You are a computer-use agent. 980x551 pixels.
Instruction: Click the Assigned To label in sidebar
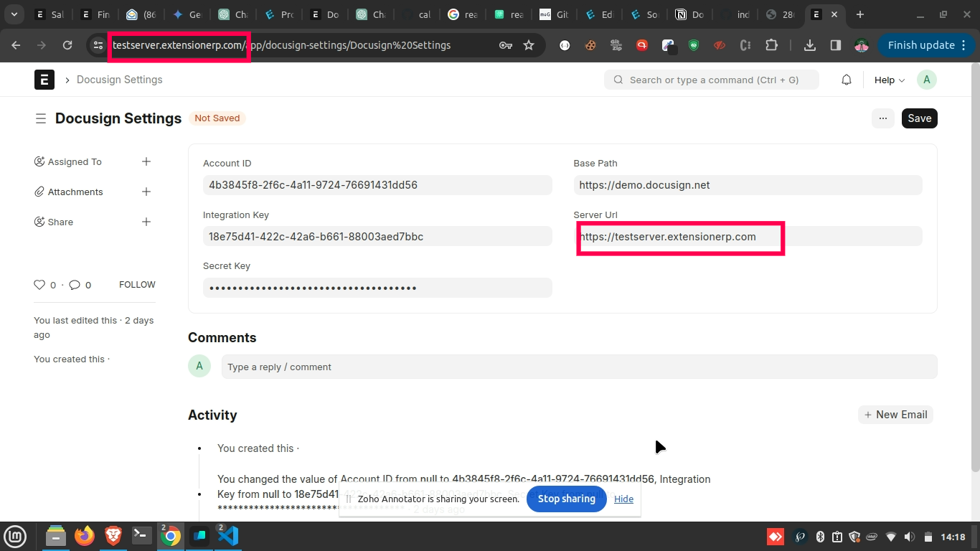(75, 161)
